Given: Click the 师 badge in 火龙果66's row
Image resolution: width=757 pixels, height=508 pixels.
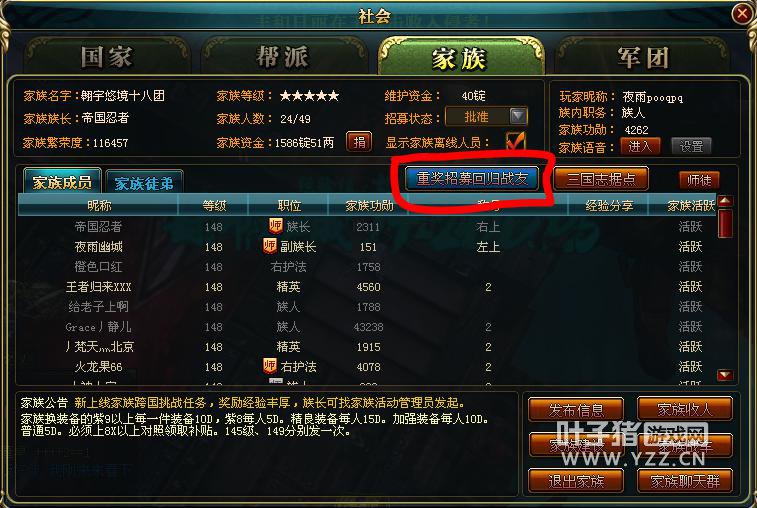Looking at the screenshot, I should pyautogui.click(x=269, y=366).
